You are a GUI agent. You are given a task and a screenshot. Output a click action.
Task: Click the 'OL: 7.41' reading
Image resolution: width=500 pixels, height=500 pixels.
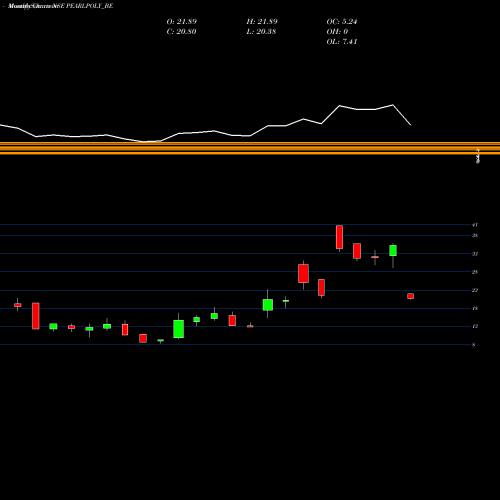[342, 42]
